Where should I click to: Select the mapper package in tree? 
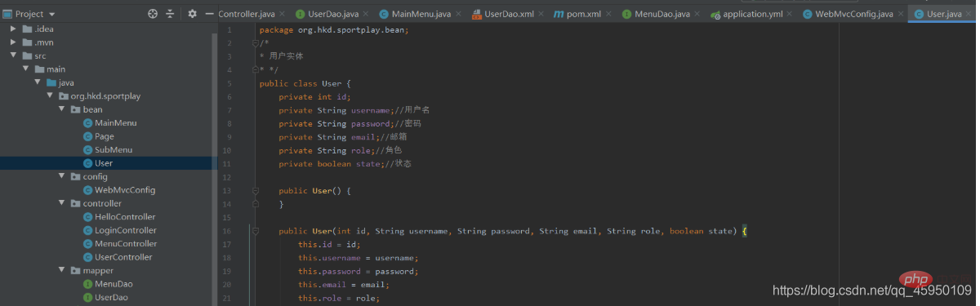click(x=92, y=270)
